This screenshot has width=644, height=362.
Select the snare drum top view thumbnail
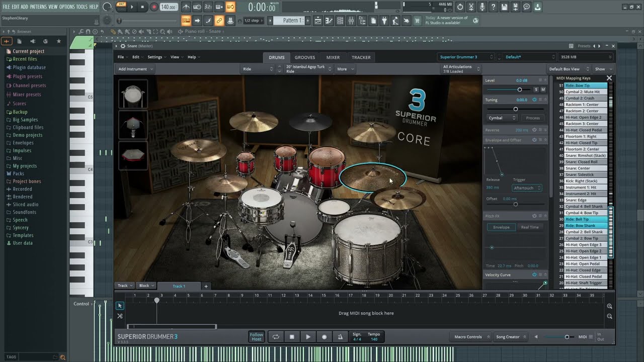tap(133, 94)
